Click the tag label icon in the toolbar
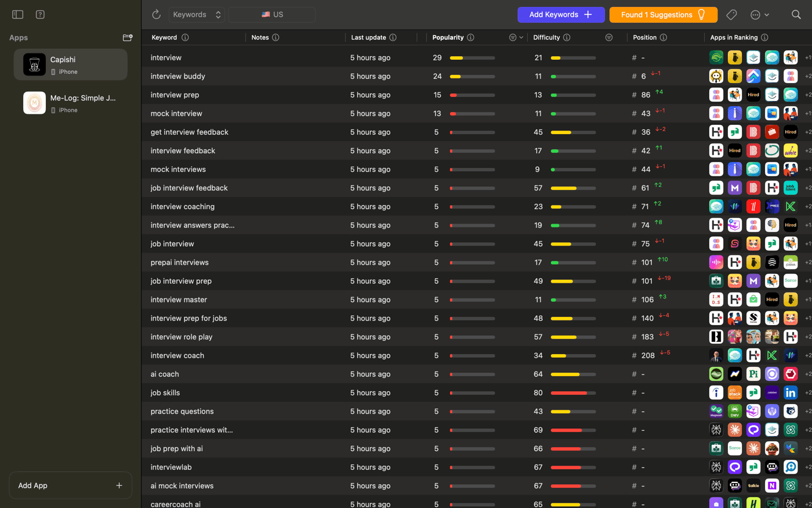The width and height of the screenshot is (812, 508). click(x=731, y=15)
